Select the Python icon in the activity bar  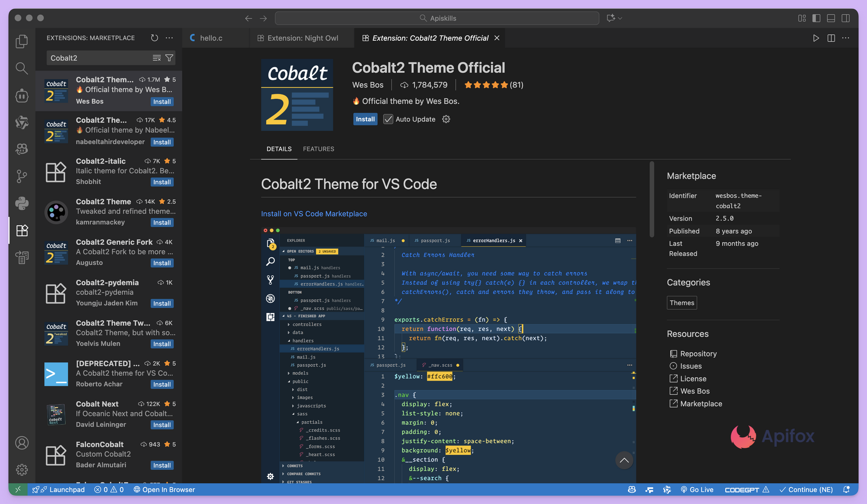[x=22, y=203]
